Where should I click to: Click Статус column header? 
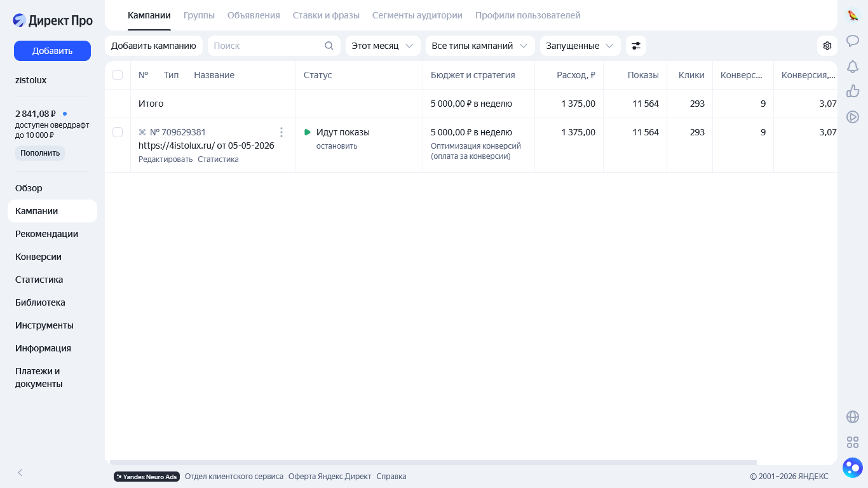[x=318, y=75]
